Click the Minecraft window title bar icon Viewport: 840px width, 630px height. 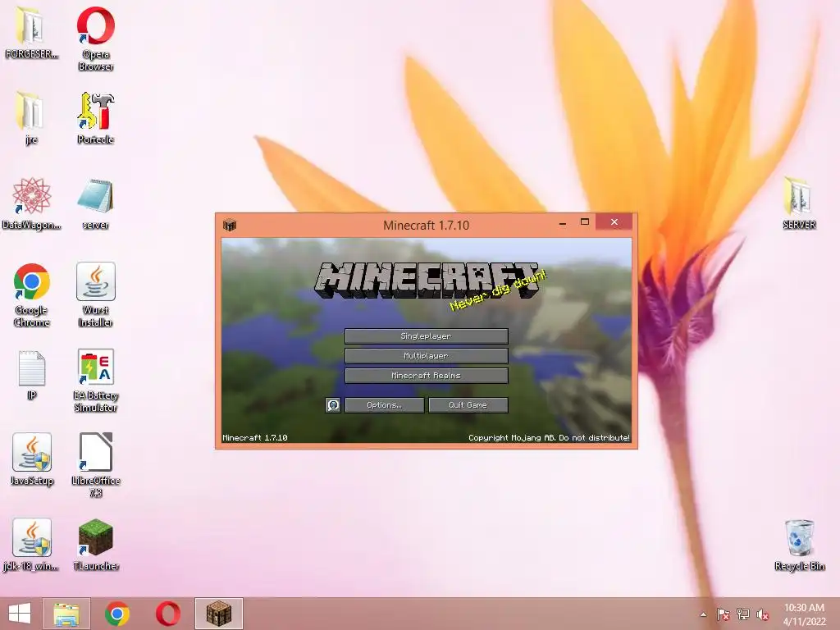[x=230, y=225]
